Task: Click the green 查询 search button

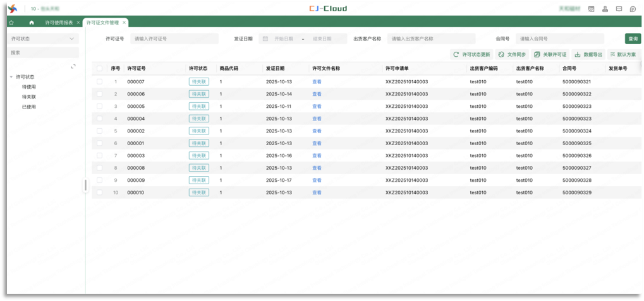Action: (633, 38)
